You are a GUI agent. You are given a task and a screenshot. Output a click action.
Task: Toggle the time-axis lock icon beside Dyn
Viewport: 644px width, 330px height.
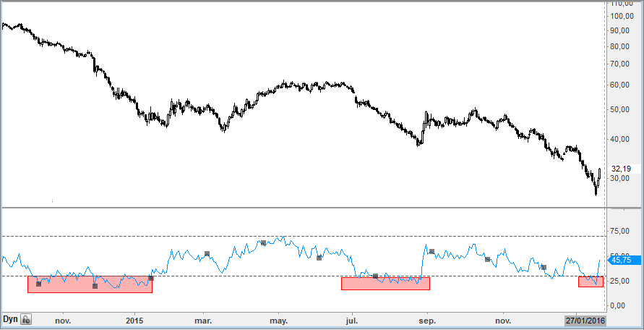pyautogui.click(x=26, y=319)
